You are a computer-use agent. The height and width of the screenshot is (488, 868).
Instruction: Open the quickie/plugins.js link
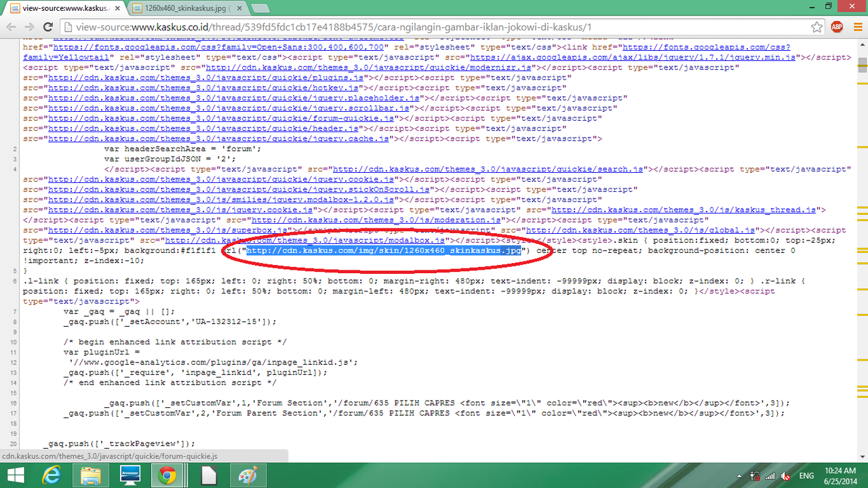205,78
